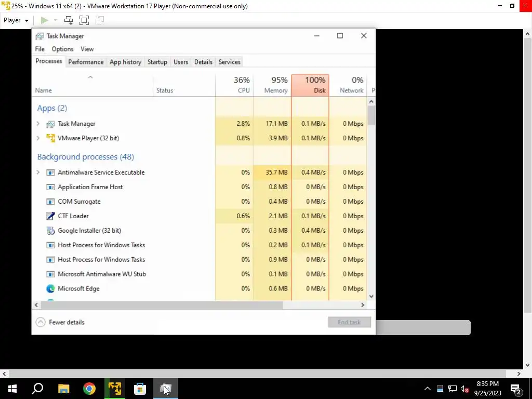Show hidden system tray icons
This screenshot has height=399, width=532.
[428, 389]
